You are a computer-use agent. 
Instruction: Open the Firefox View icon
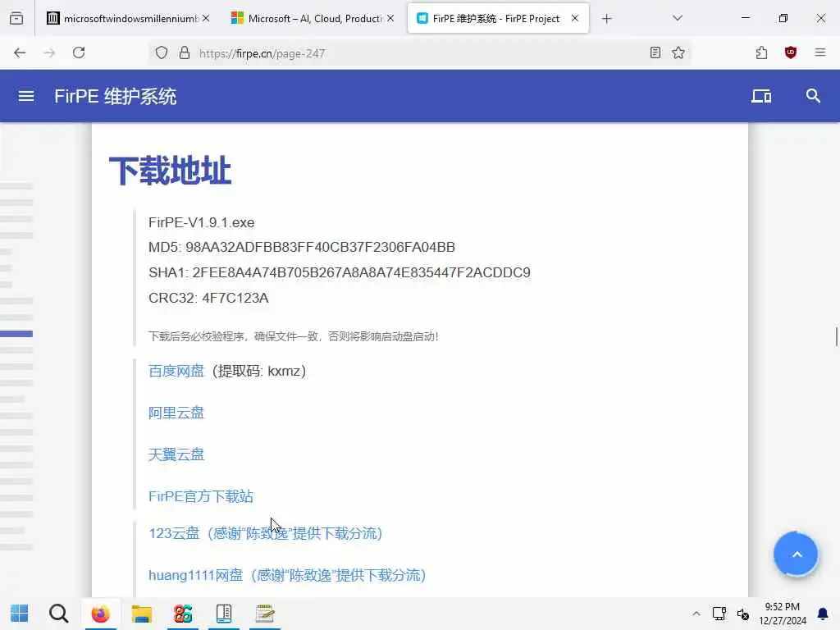pyautogui.click(x=16, y=18)
